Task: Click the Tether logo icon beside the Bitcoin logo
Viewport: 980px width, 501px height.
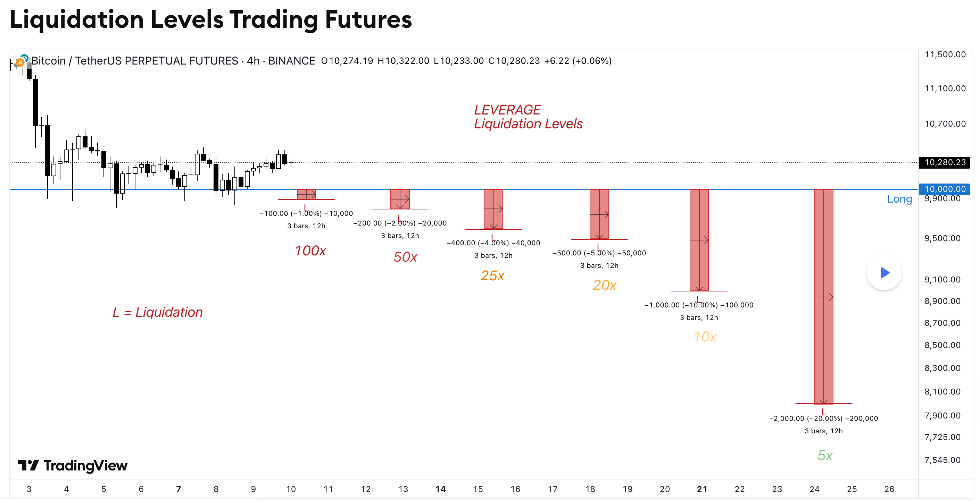Action: click(x=25, y=58)
